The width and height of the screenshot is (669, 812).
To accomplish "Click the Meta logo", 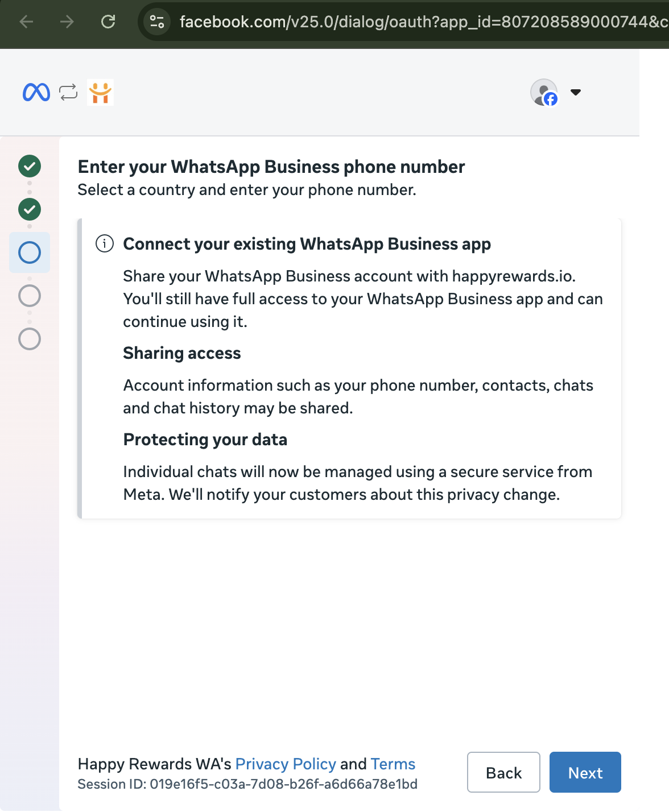I will click(36, 92).
